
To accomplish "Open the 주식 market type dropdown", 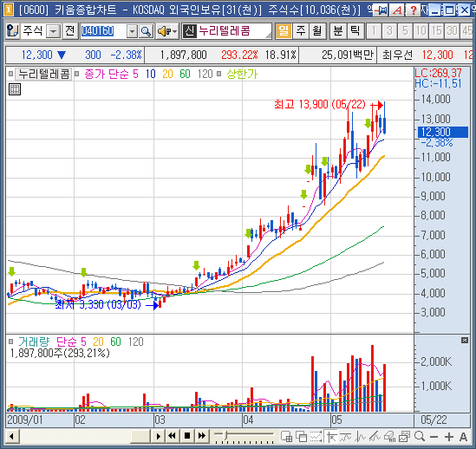I will click(x=54, y=31).
